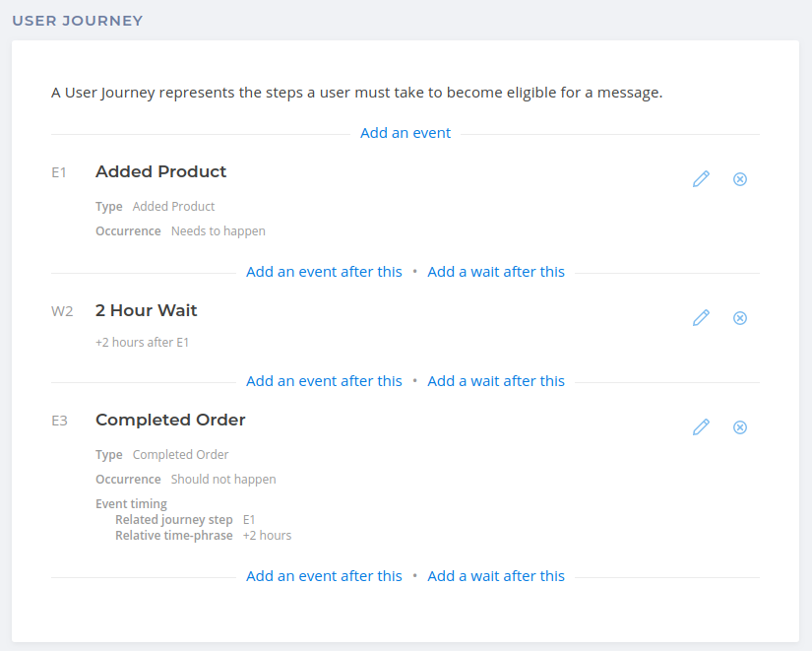Select the 2 Hour Wait step title

point(146,310)
